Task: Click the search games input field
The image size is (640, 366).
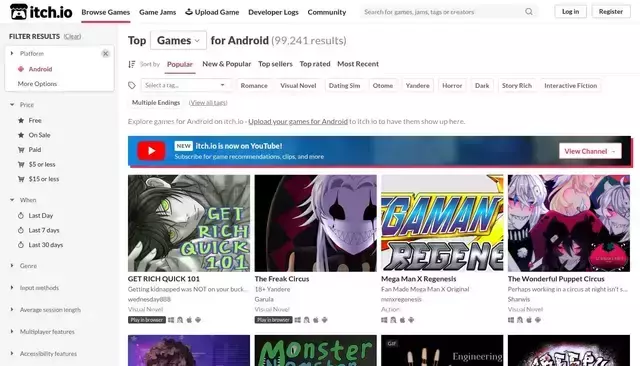Action: click(x=443, y=12)
